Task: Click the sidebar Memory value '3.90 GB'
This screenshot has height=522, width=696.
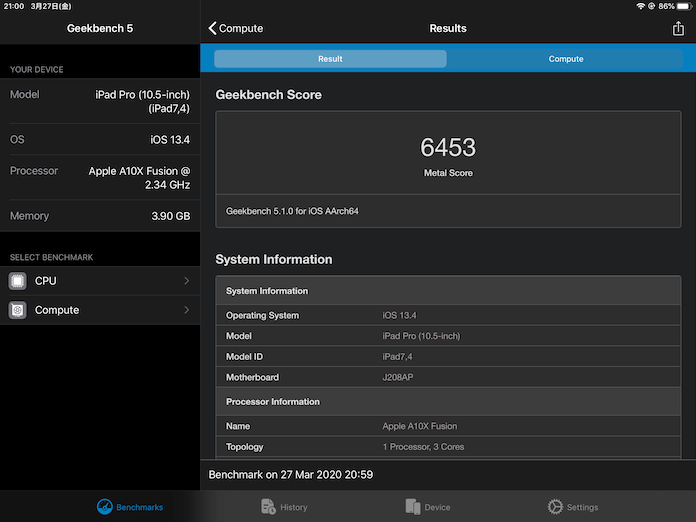Action: pos(171,216)
